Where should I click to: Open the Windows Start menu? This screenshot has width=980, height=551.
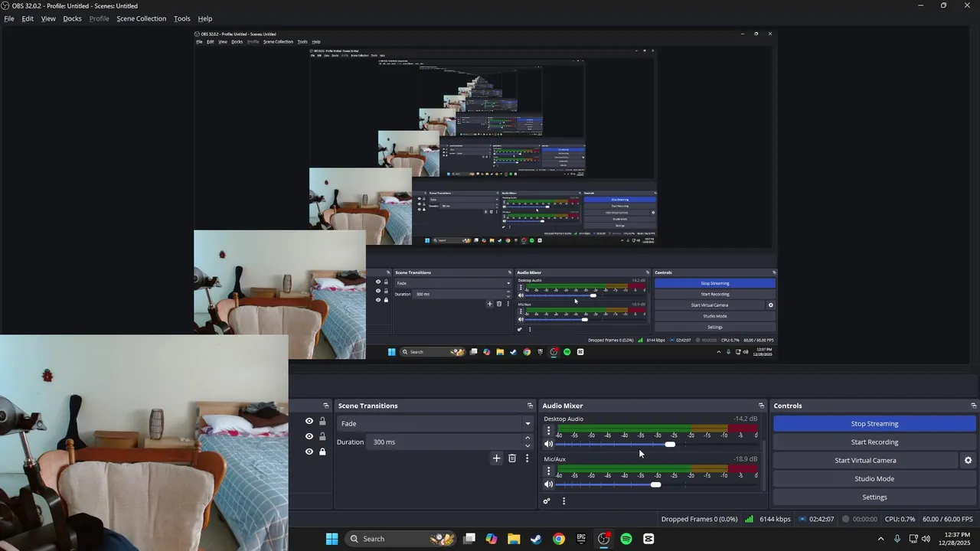pos(332,539)
